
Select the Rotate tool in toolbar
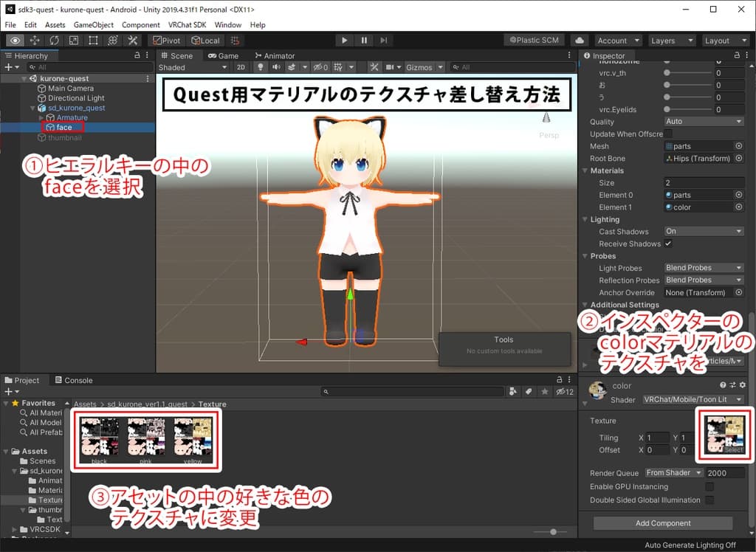[x=55, y=41]
